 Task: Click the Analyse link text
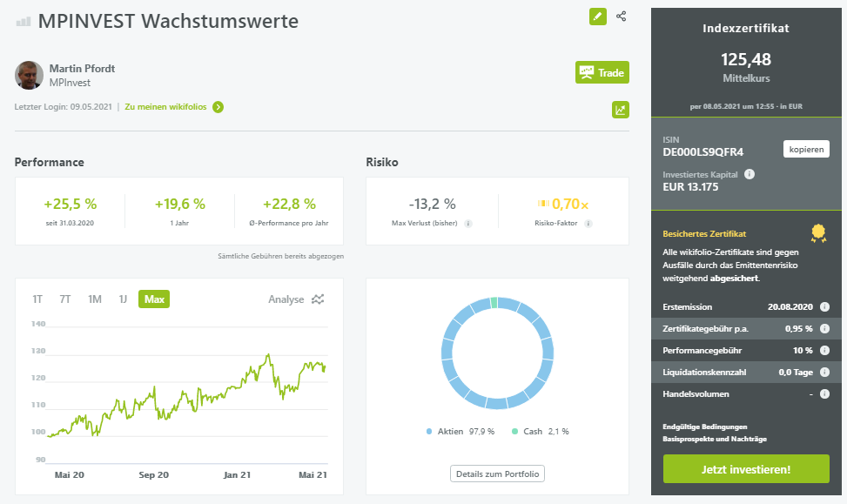[x=286, y=299]
